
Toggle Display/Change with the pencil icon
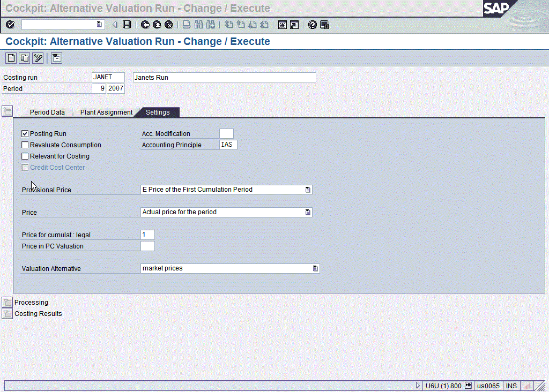pyautogui.click(x=38, y=58)
